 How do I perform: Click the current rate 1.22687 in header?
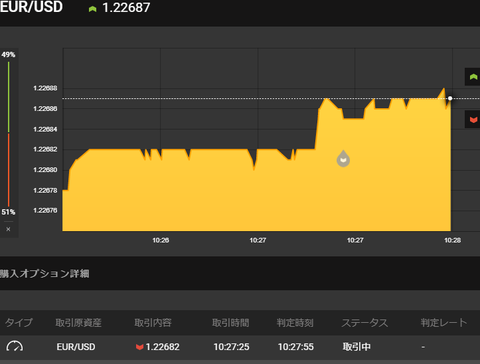[126, 8]
